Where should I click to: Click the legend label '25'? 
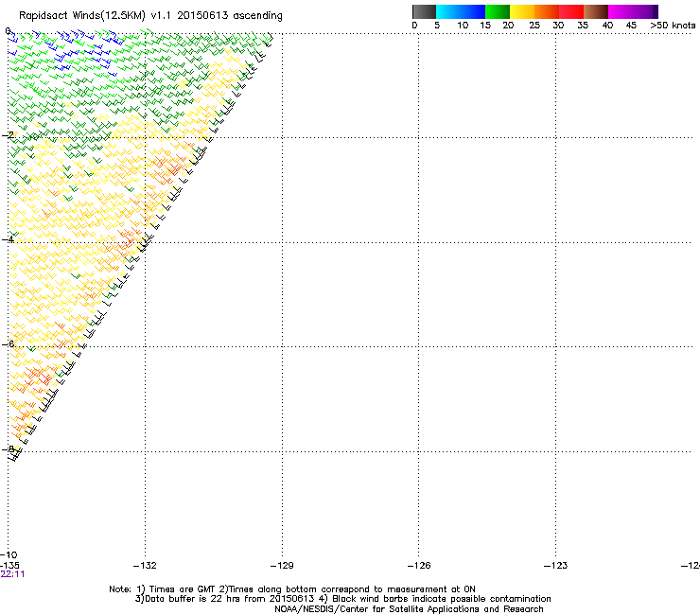point(534,26)
